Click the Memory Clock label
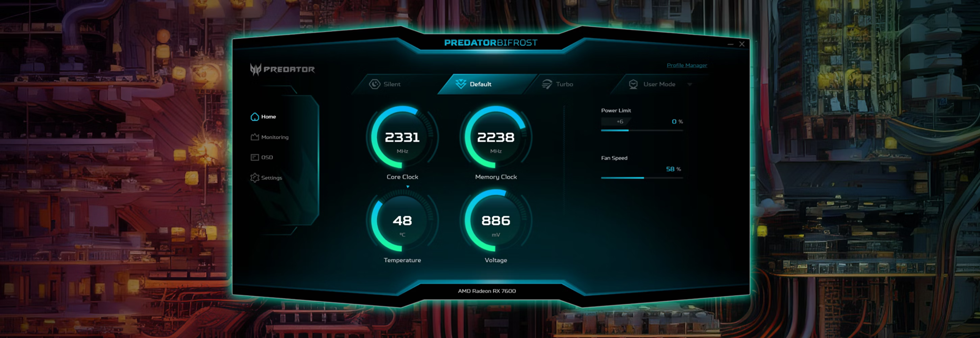The height and width of the screenshot is (338, 980). 496,177
